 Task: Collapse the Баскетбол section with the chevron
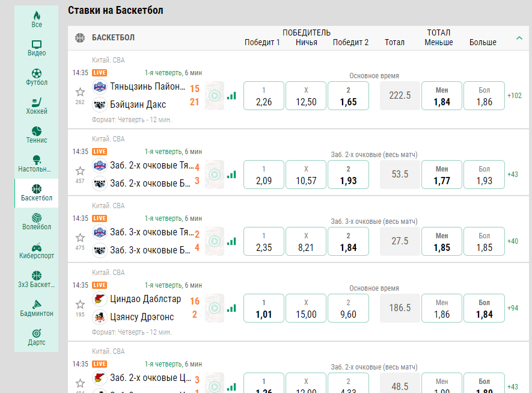[x=519, y=38]
